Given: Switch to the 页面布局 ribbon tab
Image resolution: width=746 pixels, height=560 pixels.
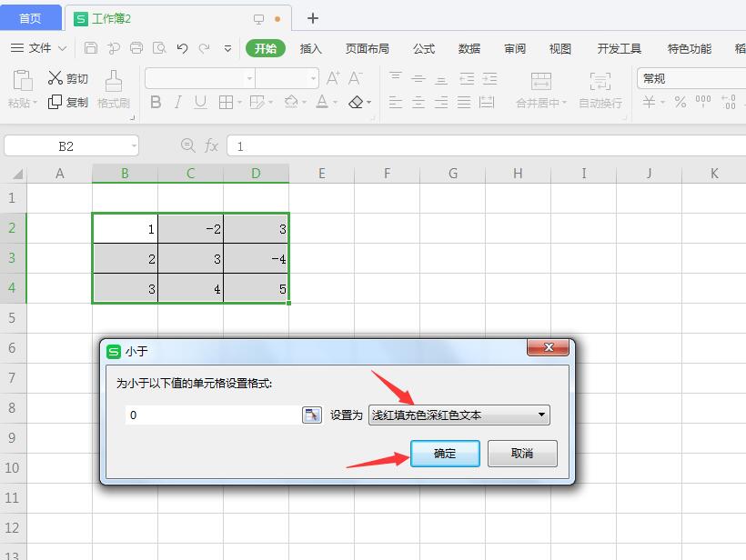Looking at the screenshot, I should point(368,48).
